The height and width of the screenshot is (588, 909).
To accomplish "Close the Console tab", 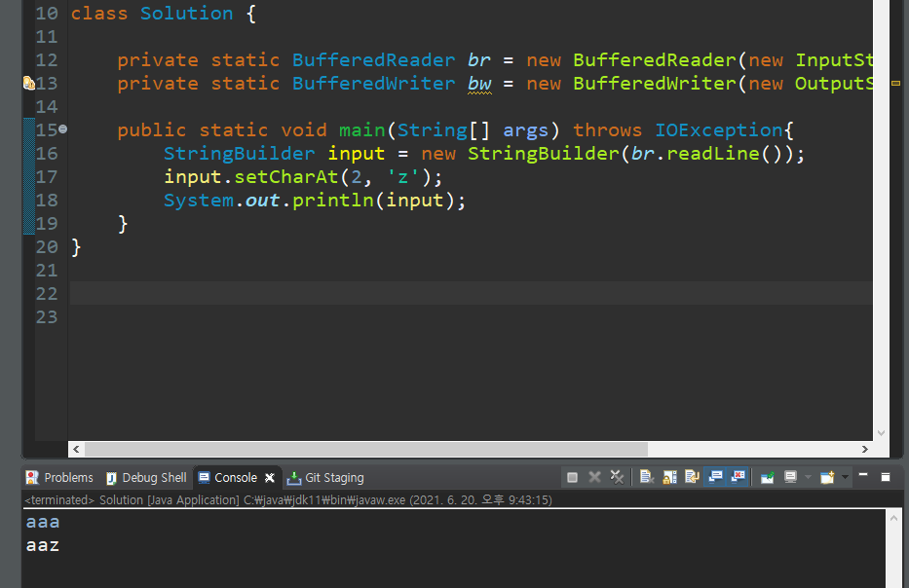I will pos(270,477).
